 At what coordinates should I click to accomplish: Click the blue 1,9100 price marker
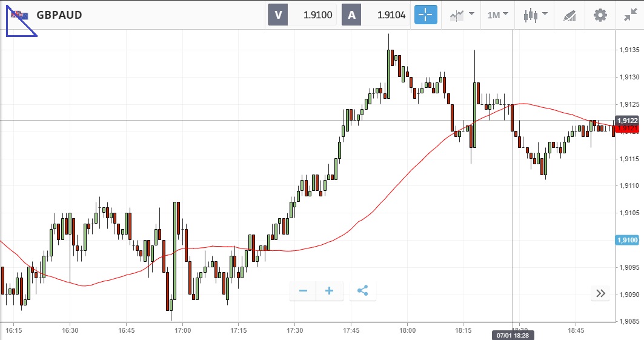[626, 241]
